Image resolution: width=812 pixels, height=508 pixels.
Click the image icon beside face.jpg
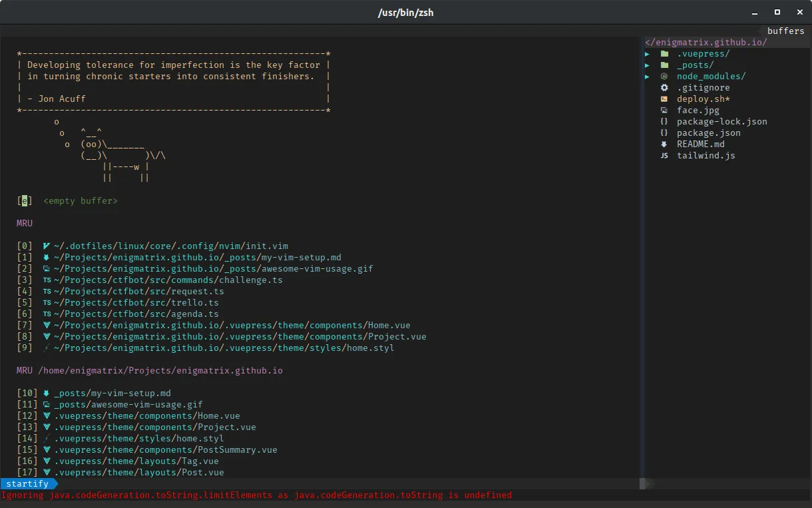664,110
